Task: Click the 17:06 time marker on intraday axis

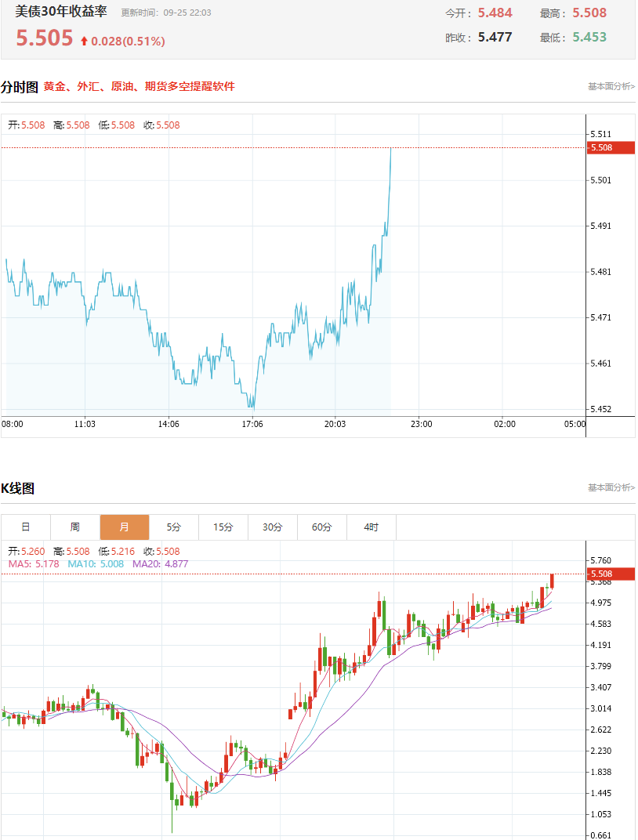Action: click(252, 424)
